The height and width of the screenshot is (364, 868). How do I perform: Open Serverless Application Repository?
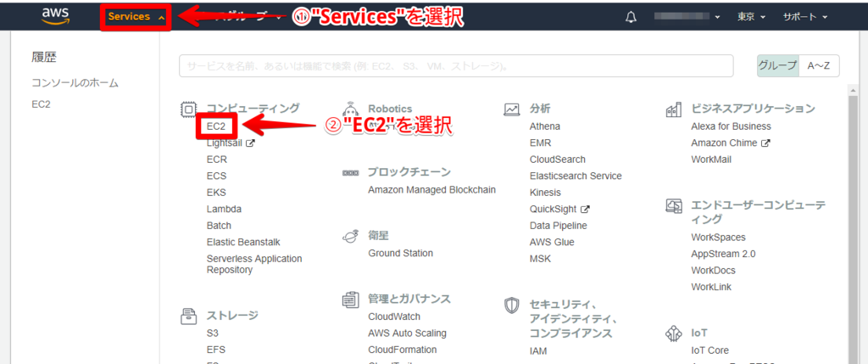[254, 264]
